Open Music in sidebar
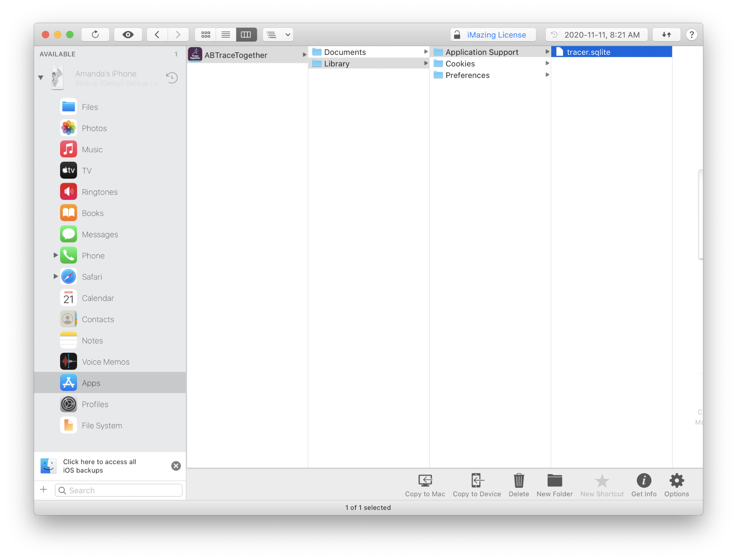The height and width of the screenshot is (560, 737). (x=110, y=149)
